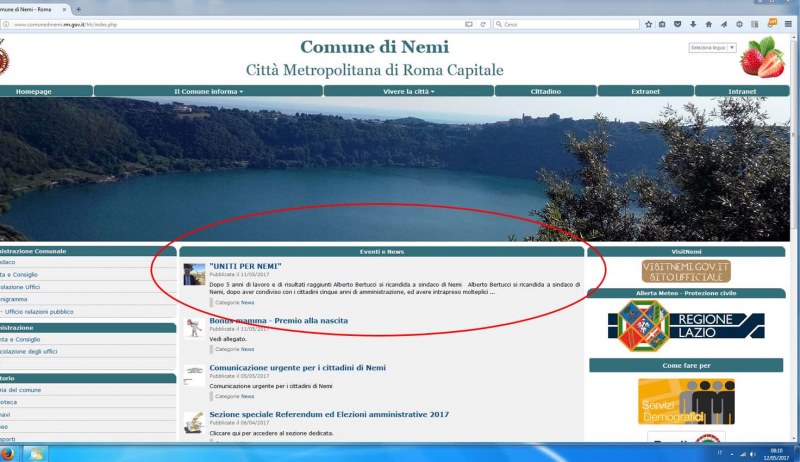
Task: Go to the Firefox home page icon
Action: pyautogui.click(x=709, y=24)
